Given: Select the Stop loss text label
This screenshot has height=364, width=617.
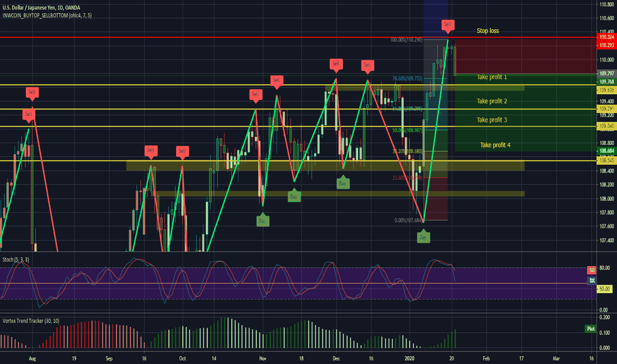Looking at the screenshot, I should [488, 31].
